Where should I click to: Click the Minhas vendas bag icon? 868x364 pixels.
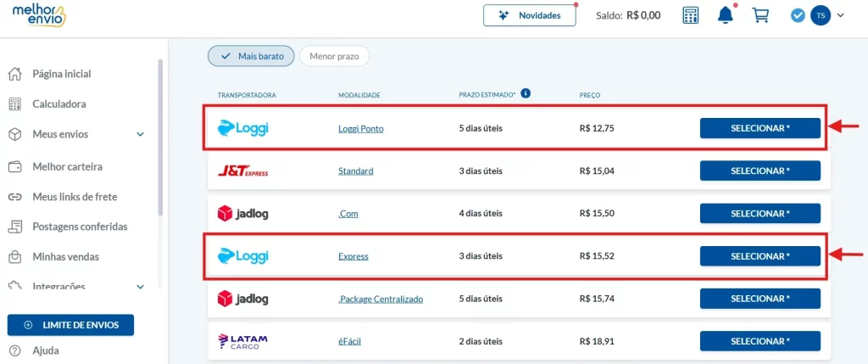point(15,257)
